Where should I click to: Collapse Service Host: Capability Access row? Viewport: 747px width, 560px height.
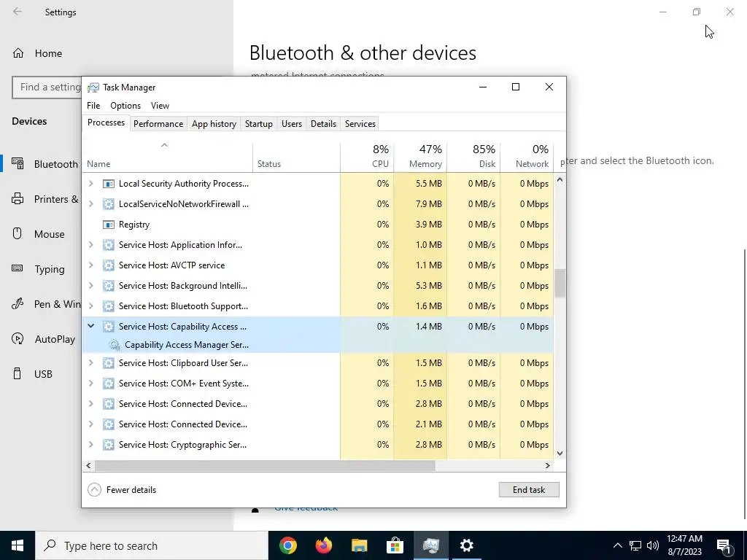point(91,327)
